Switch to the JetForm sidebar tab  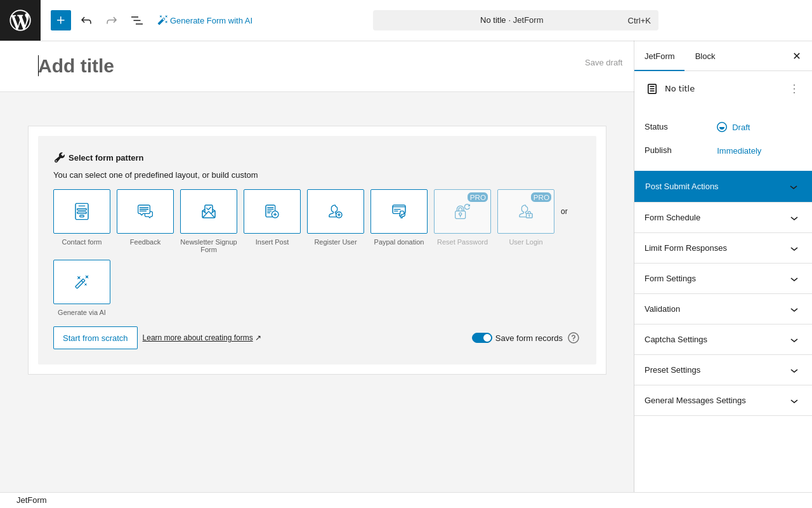(x=660, y=56)
